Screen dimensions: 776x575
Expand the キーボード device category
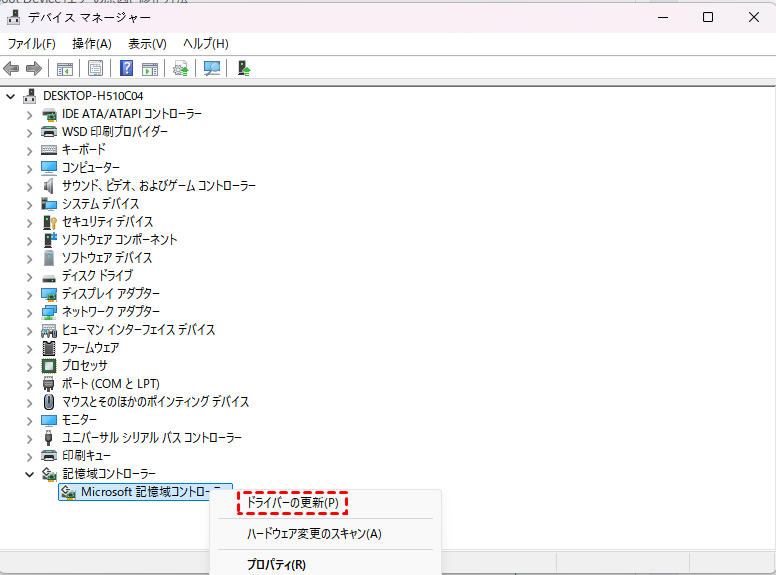click(x=29, y=150)
